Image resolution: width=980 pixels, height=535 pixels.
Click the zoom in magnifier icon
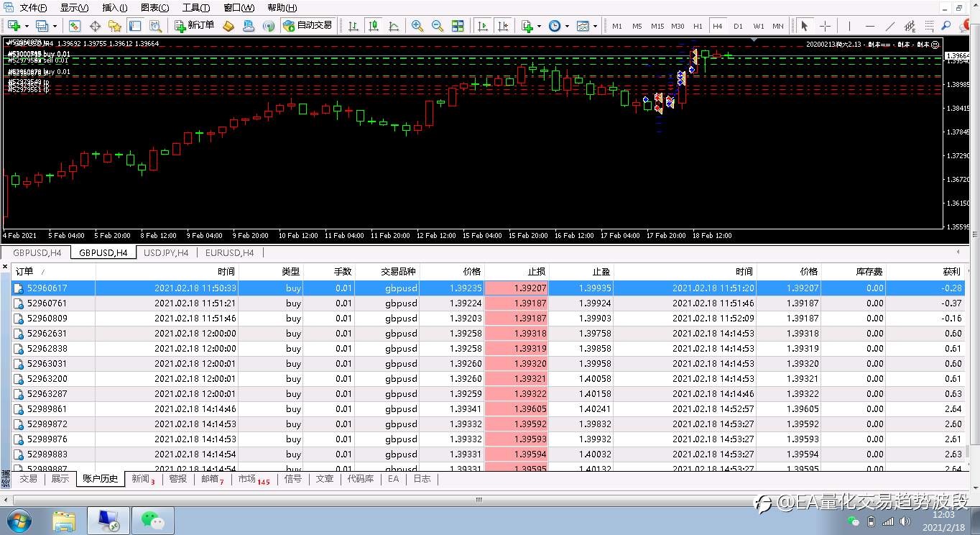417,26
